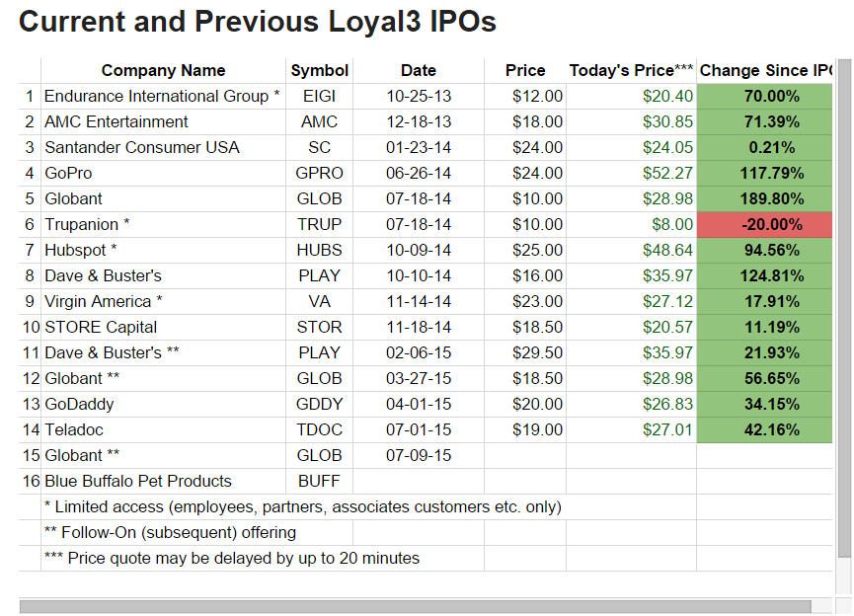Click the 'Trupanion *' company cell
The image size is (854, 616).
click(163, 224)
